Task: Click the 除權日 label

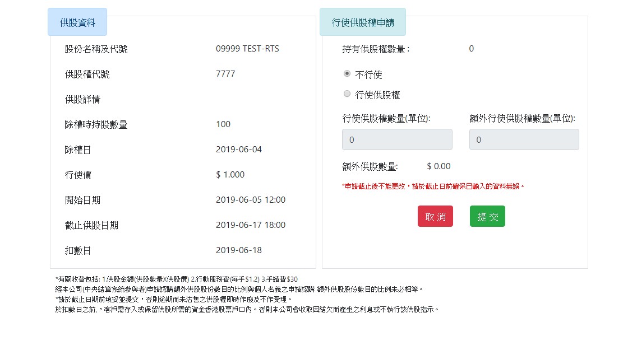Action: 78,150
